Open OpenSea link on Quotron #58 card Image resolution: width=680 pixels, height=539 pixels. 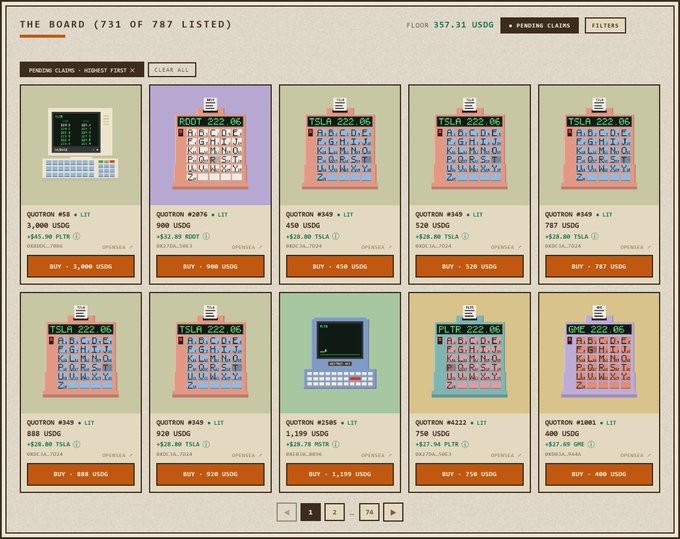pos(118,247)
